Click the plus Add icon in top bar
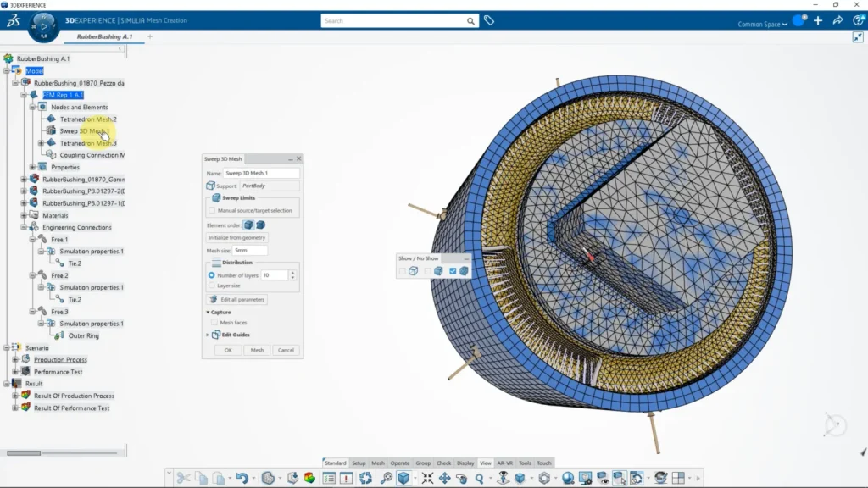The height and width of the screenshot is (488, 868). (818, 20)
